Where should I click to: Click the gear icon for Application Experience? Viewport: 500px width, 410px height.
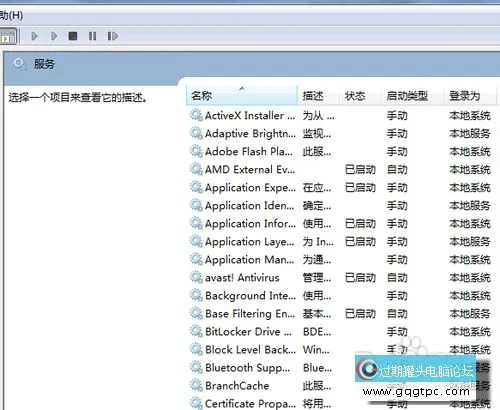click(x=196, y=187)
